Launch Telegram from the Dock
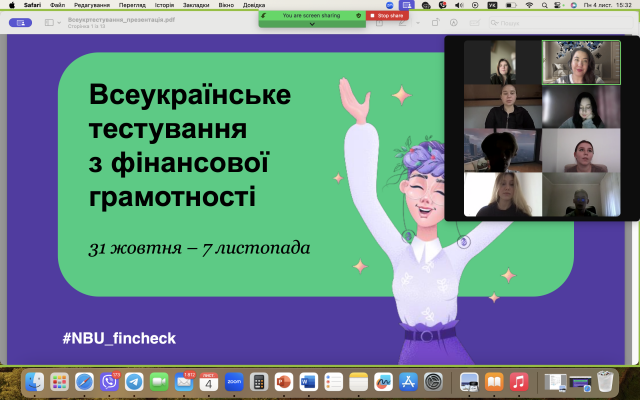640x400 pixels. coord(134,382)
